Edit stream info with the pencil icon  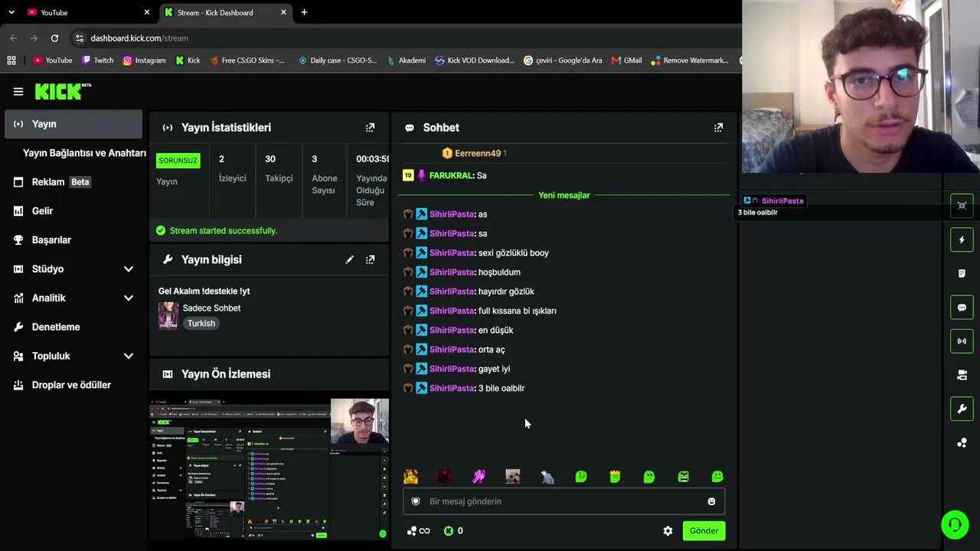tap(349, 259)
